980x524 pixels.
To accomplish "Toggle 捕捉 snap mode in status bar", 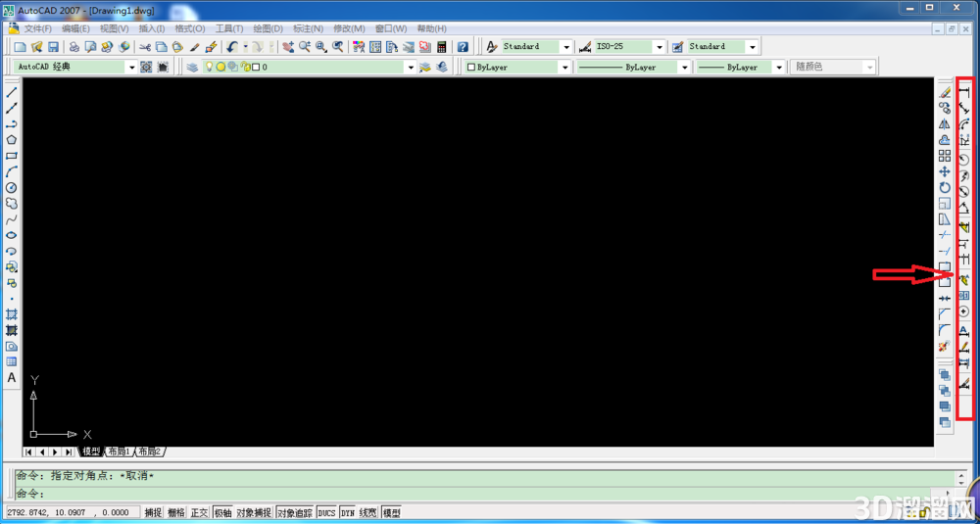I will tap(153, 513).
